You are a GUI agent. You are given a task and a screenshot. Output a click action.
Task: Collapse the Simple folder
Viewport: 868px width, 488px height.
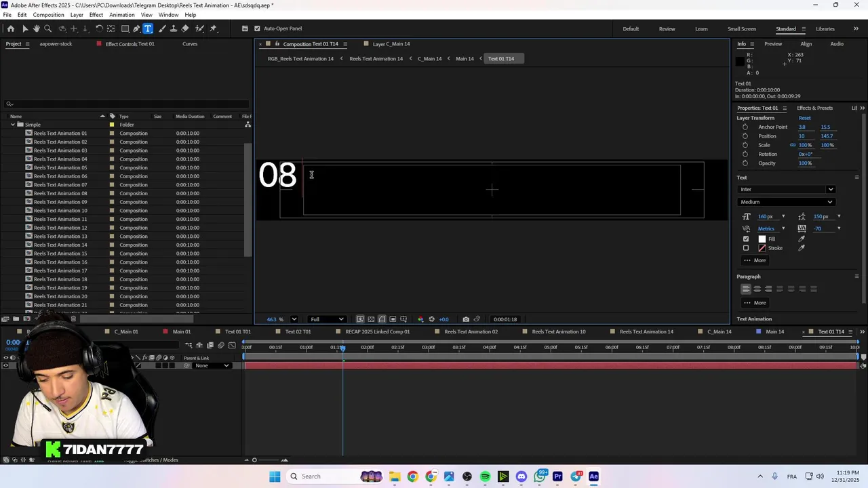(x=12, y=125)
